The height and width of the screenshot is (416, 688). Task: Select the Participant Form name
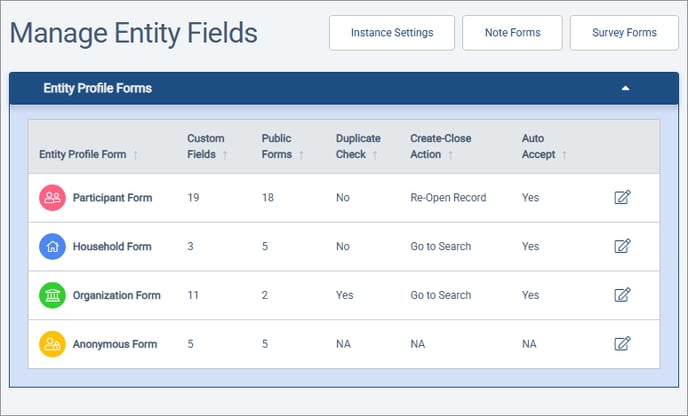tap(112, 198)
